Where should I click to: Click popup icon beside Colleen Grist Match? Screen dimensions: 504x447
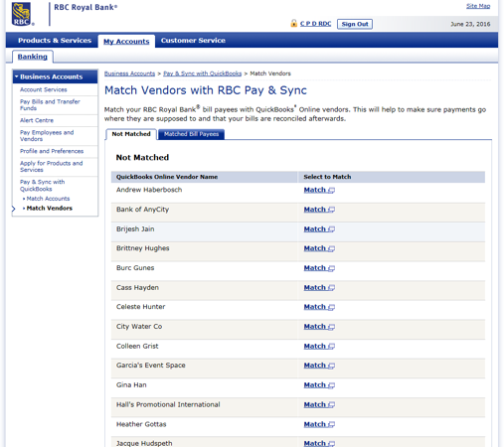331,347
